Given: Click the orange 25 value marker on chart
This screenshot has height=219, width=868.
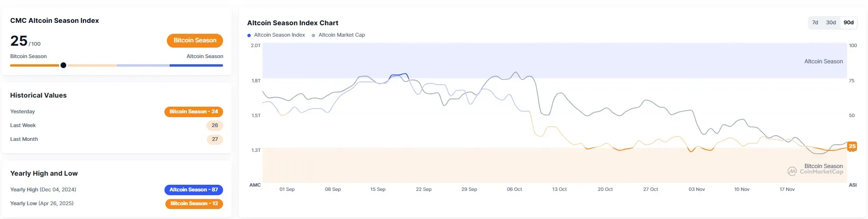Looking at the screenshot, I should (x=852, y=146).
